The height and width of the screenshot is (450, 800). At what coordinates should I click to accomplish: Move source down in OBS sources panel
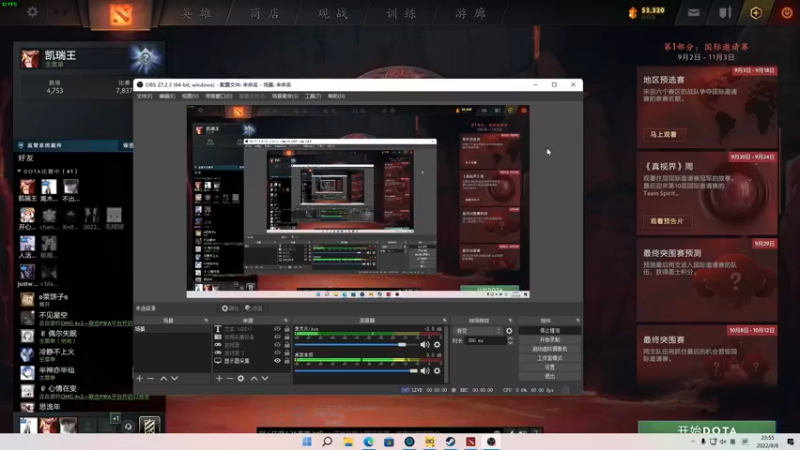[265, 379]
